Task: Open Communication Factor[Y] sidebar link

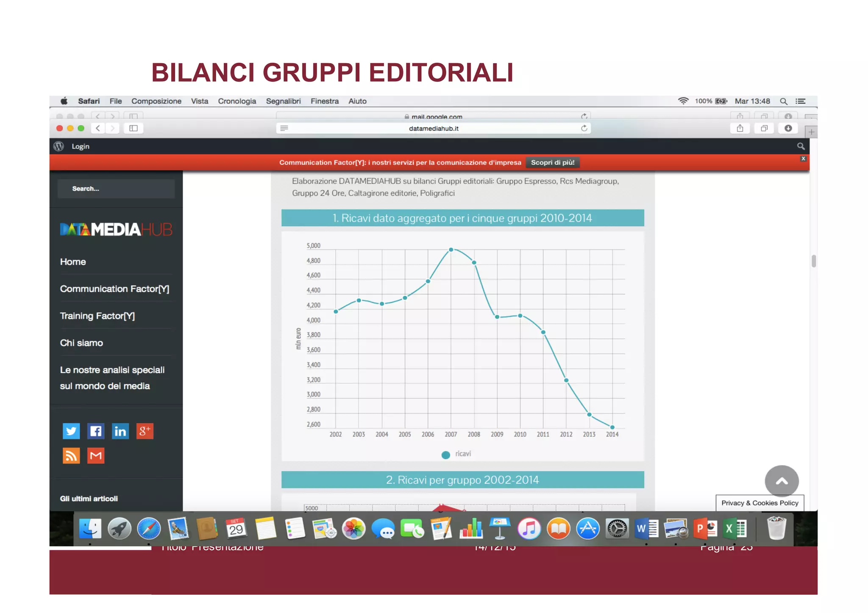Action: coord(114,289)
